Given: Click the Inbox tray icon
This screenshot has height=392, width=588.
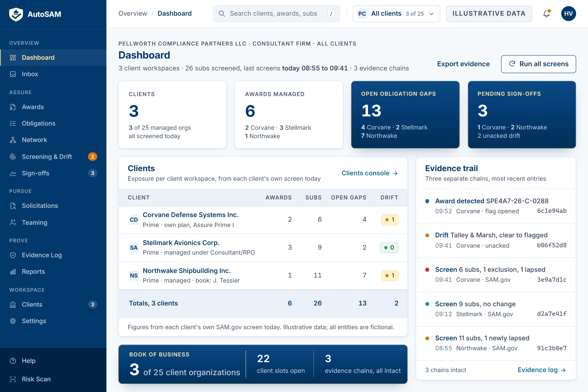Looking at the screenshot, I should point(13,74).
